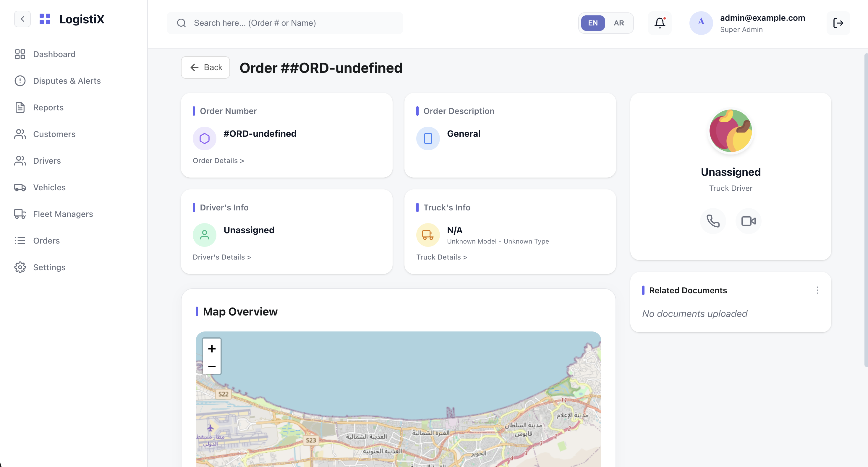Open notifications bell
The image size is (868, 467).
[660, 23]
